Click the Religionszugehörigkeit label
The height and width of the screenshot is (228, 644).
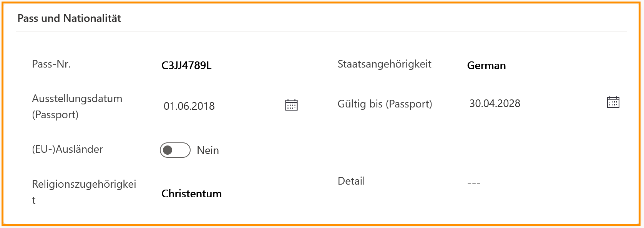(84, 185)
